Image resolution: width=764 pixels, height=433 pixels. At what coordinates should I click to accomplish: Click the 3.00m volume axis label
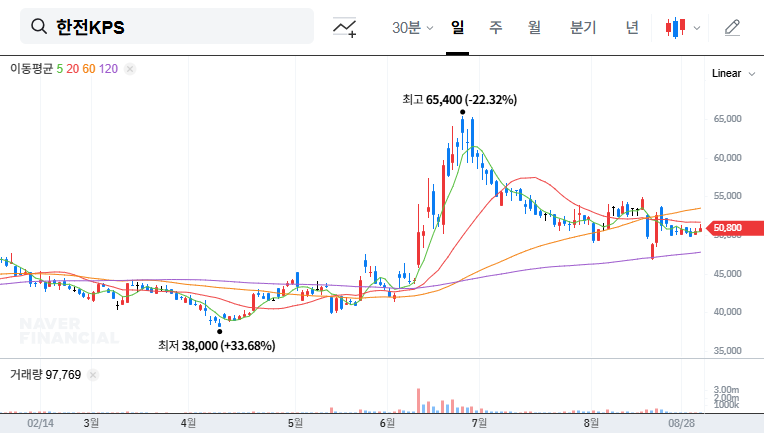coord(726,390)
